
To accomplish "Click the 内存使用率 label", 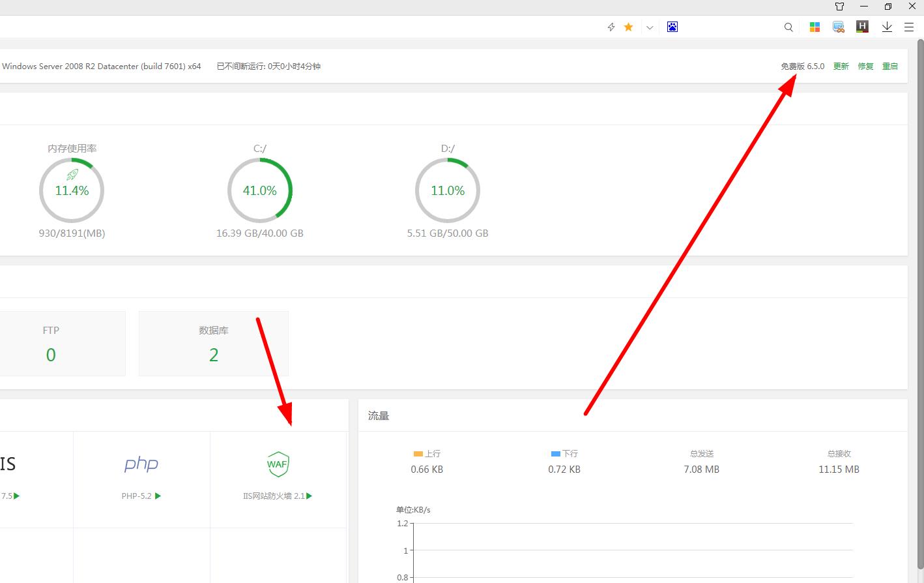I will pos(72,148).
